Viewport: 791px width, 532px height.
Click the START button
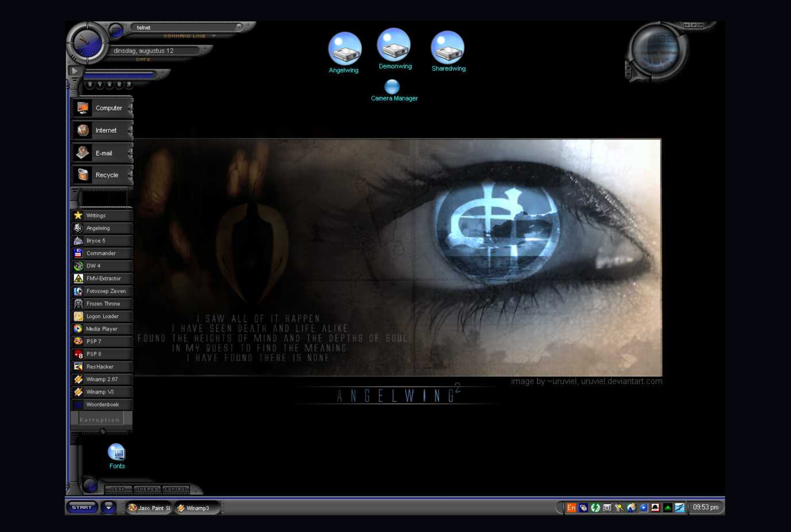pyautogui.click(x=82, y=507)
